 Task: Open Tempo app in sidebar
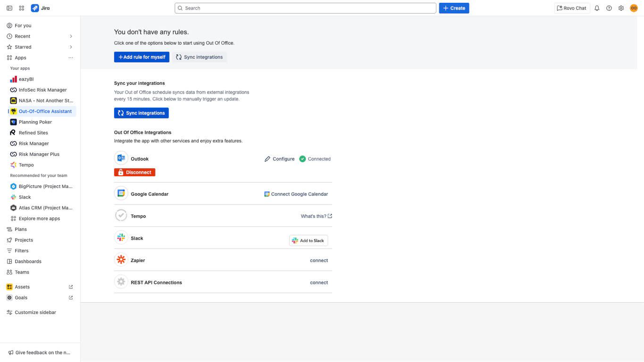pyautogui.click(x=26, y=165)
